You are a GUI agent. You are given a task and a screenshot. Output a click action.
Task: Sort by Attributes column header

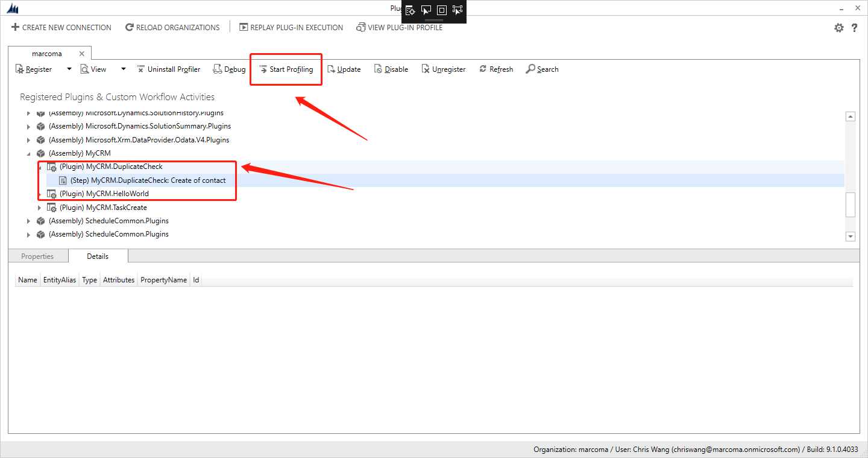[x=119, y=280]
